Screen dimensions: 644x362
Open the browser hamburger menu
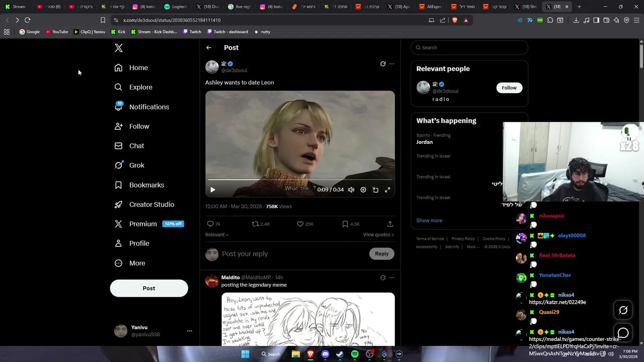click(x=636, y=20)
